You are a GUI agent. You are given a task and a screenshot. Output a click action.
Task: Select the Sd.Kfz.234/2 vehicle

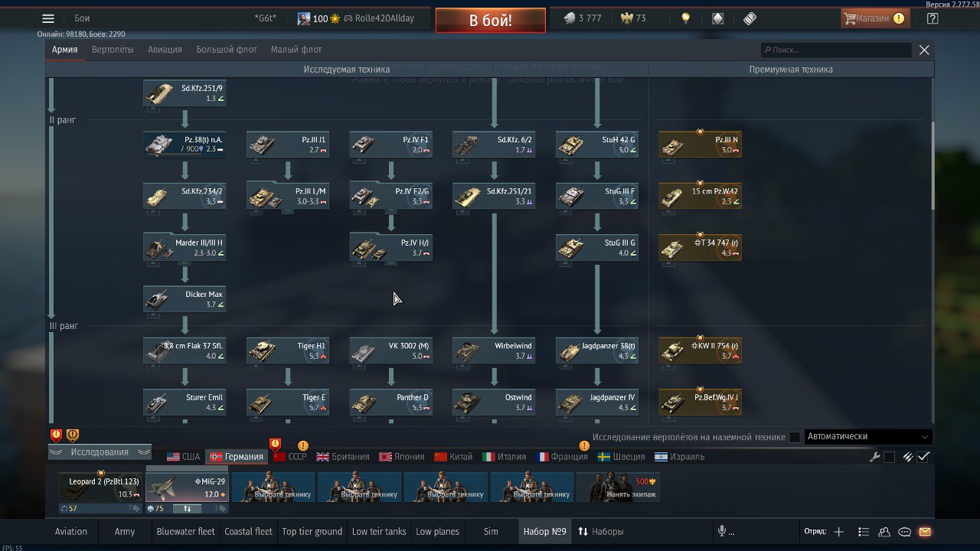[185, 196]
